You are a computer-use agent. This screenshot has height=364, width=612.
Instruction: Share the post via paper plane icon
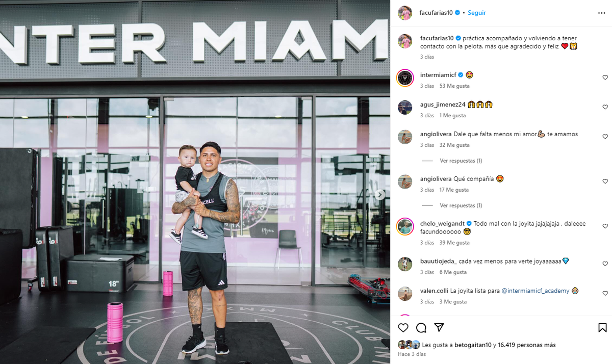click(439, 328)
